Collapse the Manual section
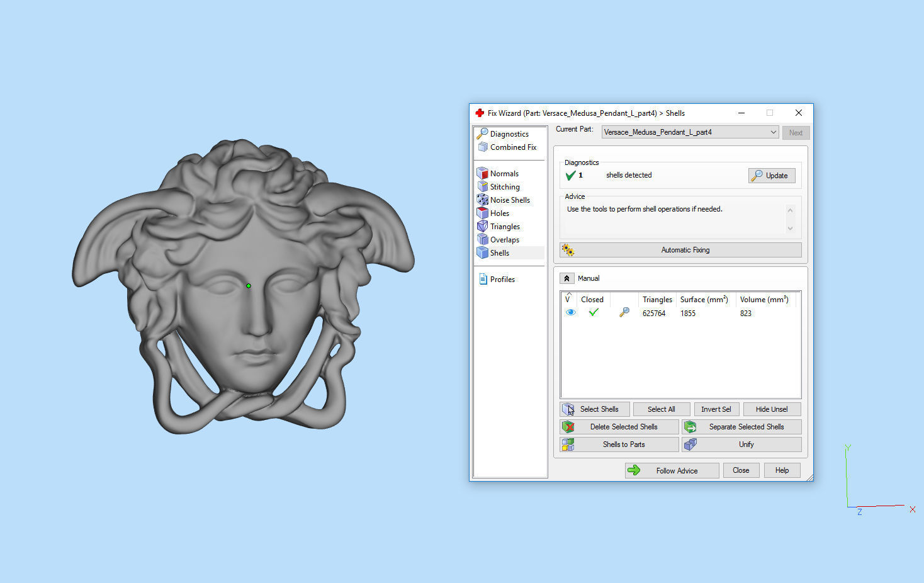 click(x=566, y=278)
